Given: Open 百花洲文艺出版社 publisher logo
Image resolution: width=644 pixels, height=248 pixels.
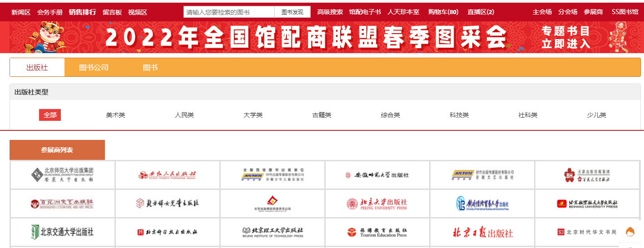Looking at the screenshot, I should 62,204.
